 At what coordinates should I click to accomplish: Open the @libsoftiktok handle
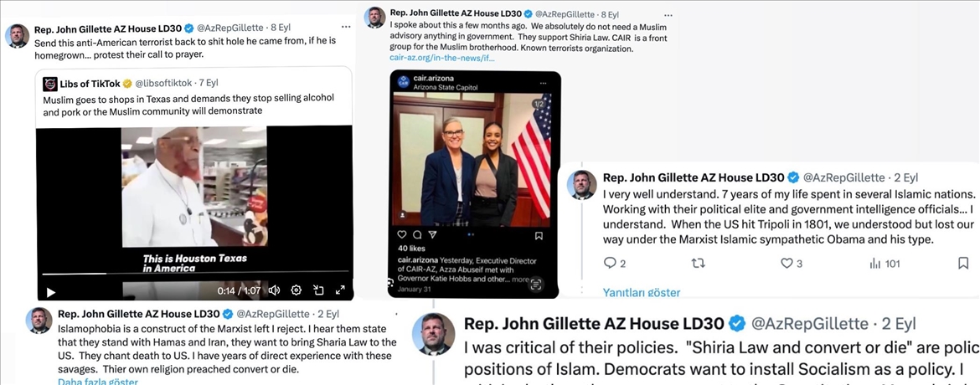point(162,83)
